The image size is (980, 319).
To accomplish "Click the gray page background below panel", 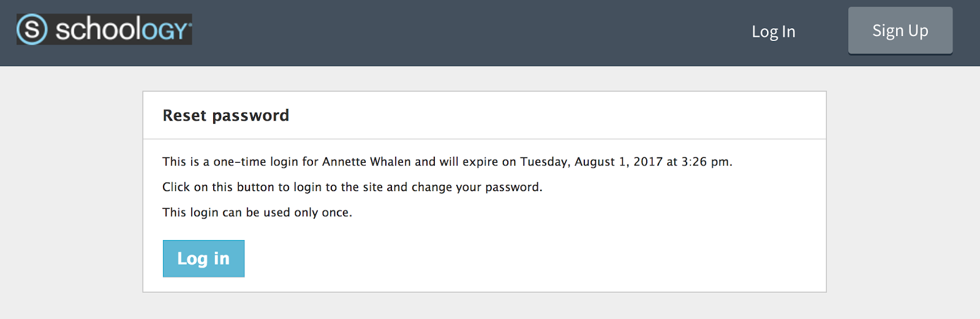I will pos(484,306).
